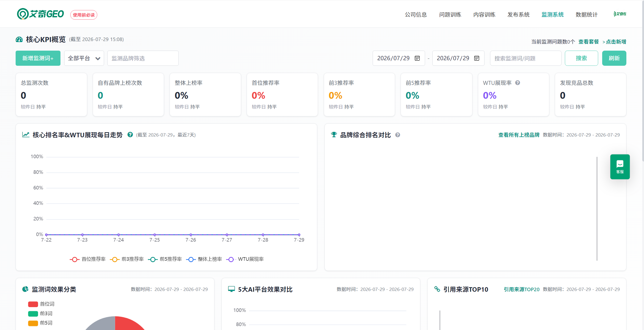The image size is (644, 330).
Task: Open 数据统计 menu item
Action: pyautogui.click(x=587, y=15)
